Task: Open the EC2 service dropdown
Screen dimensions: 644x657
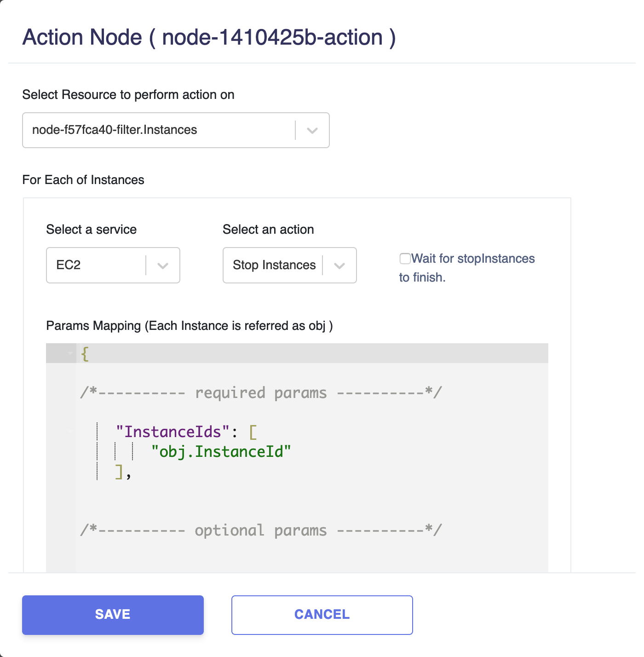Action: (x=113, y=265)
